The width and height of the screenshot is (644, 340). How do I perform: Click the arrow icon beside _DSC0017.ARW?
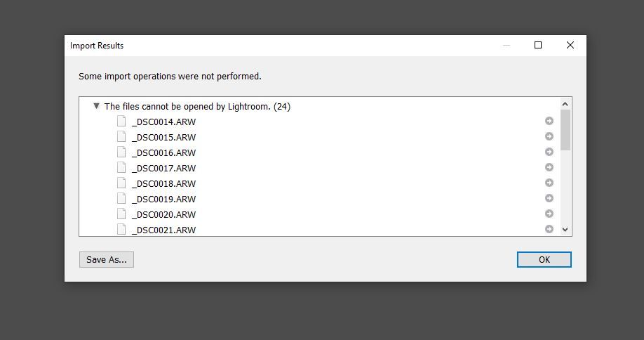tap(549, 167)
